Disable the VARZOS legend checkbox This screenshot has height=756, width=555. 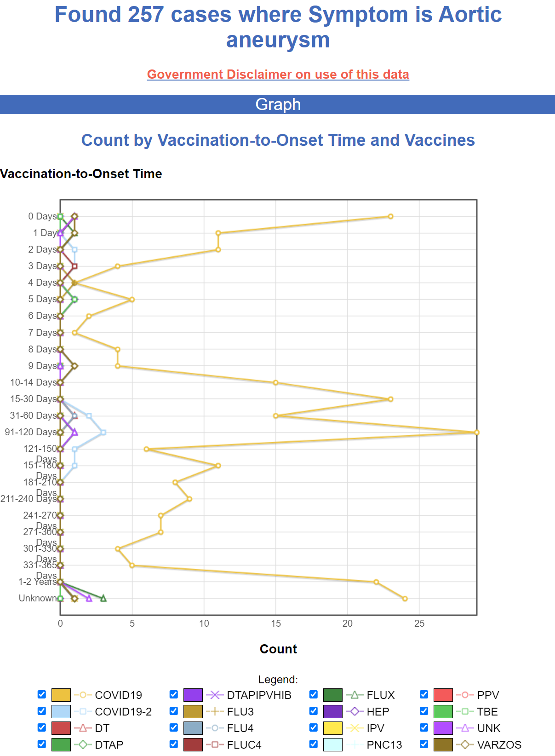(x=424, y=744)
